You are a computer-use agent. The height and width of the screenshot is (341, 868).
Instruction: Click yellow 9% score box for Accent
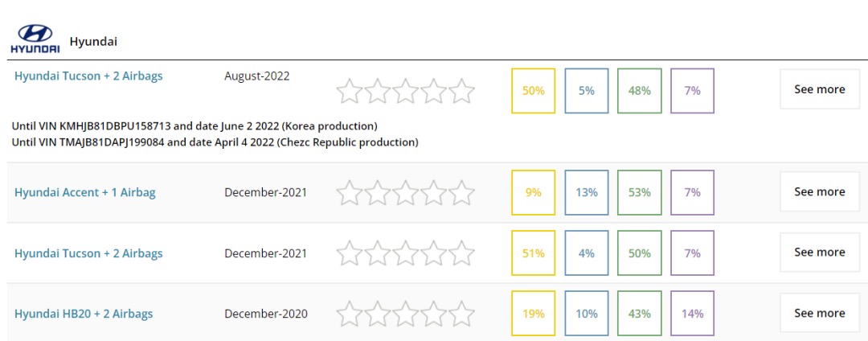(533, 193)
